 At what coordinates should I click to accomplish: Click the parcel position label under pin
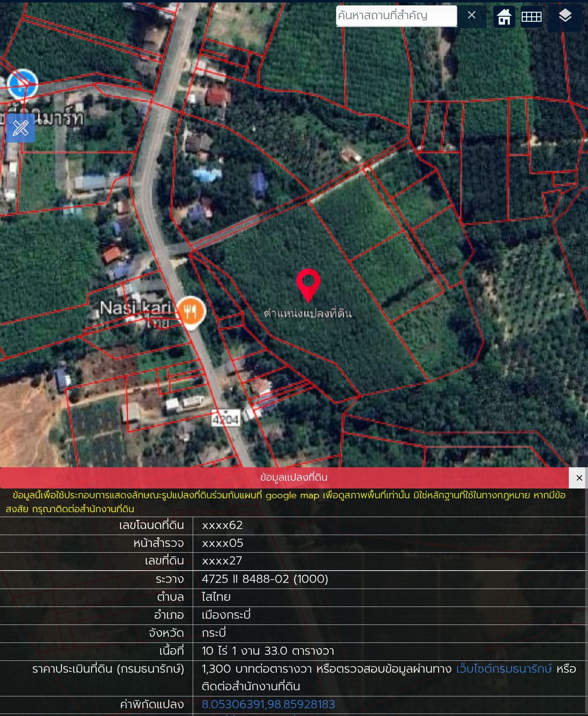tap(308, 313)
